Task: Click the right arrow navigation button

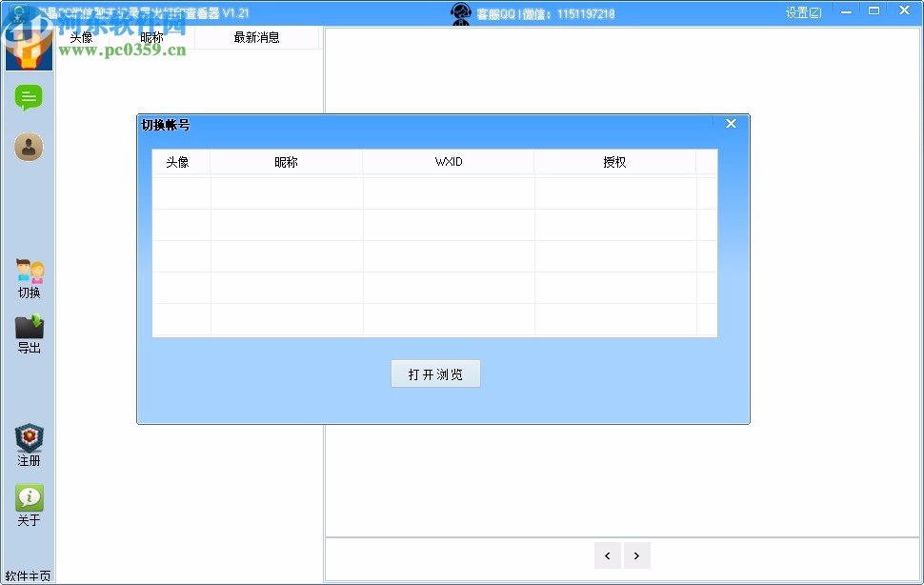Action: pos(636,555)
